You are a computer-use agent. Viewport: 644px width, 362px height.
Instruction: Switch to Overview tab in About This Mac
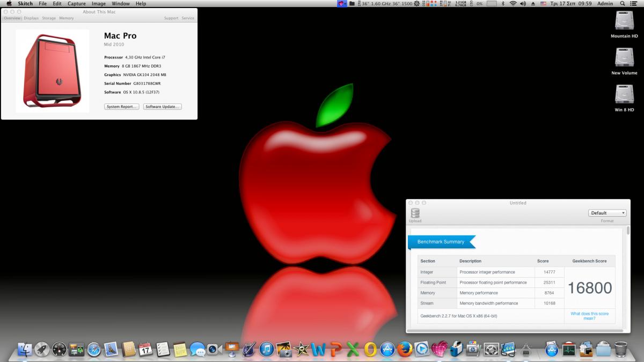click(x=12, y=18)
